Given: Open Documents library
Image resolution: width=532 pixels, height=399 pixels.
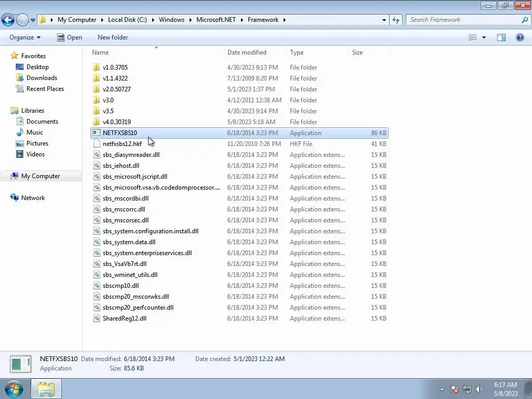Looking at the screenshot, I should pyautogui.click(x=42, y=122).
